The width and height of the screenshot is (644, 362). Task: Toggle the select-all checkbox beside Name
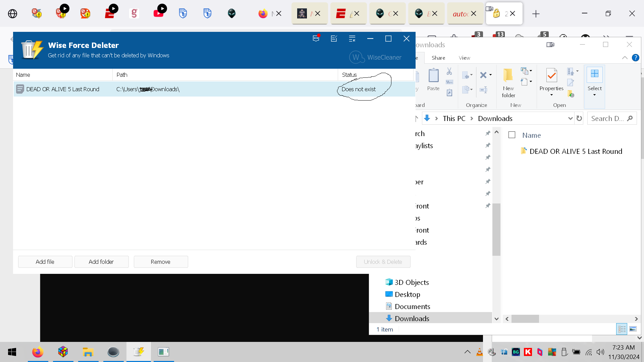coord(512,135)
